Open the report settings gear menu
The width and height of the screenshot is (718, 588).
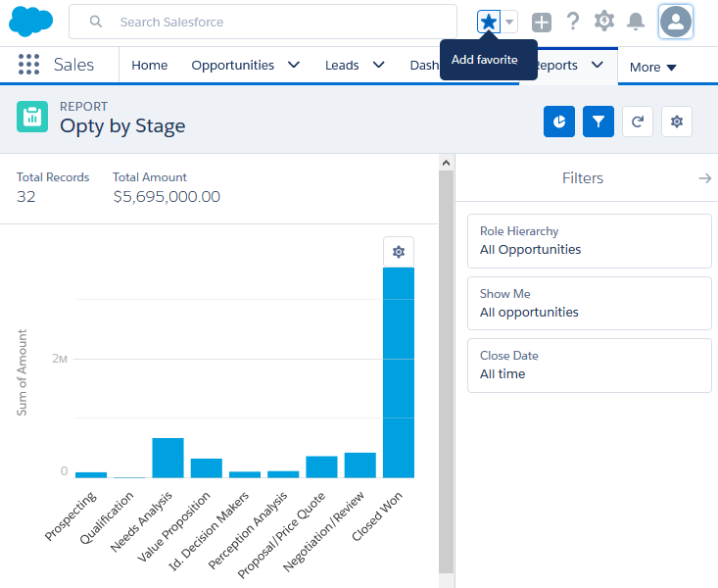pyautogui.click(x=677, y=122)
